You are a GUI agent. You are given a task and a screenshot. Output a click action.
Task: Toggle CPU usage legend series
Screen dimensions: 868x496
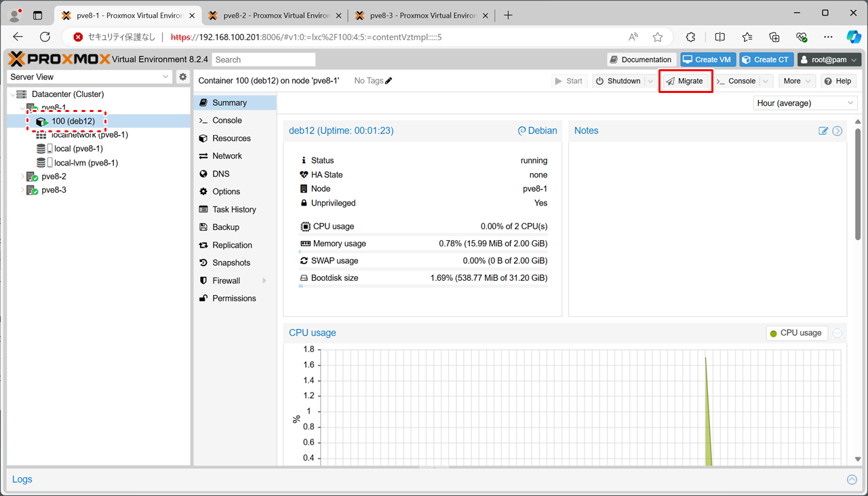(x=796, y=333)
